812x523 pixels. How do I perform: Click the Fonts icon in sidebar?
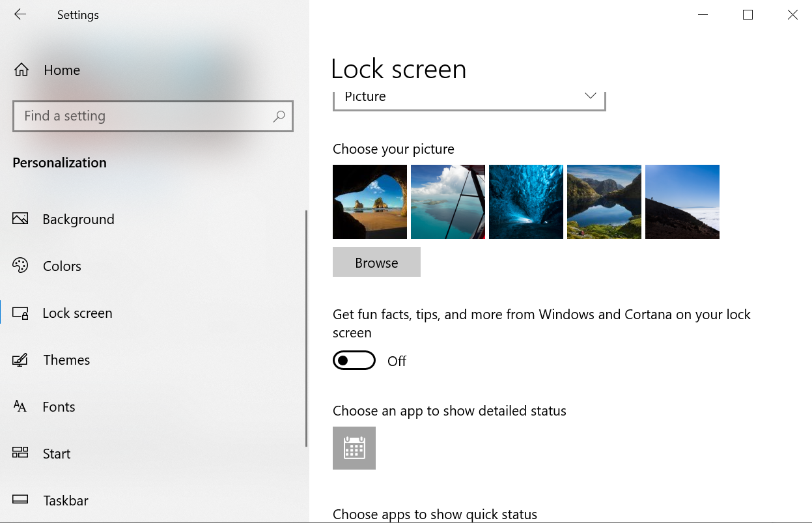pos(20,406)
